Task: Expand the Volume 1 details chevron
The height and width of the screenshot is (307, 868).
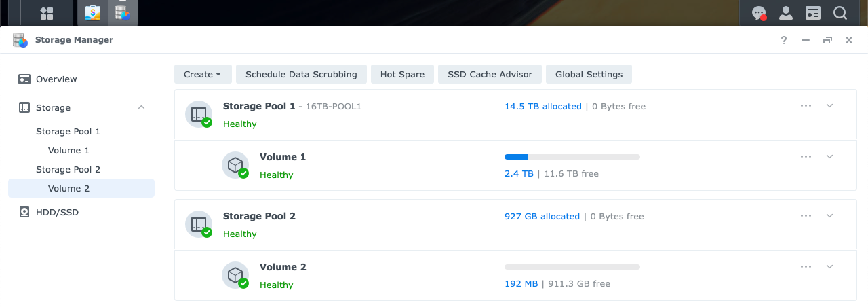Action: point(829,157)
